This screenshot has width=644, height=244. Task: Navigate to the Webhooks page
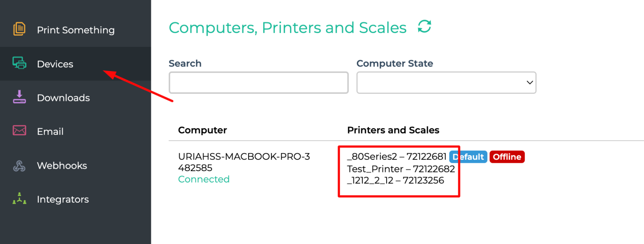tap(62, 166)
